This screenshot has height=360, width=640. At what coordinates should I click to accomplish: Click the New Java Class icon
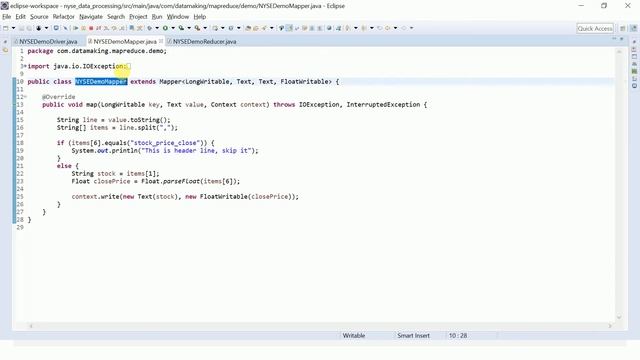click(231, 28)
